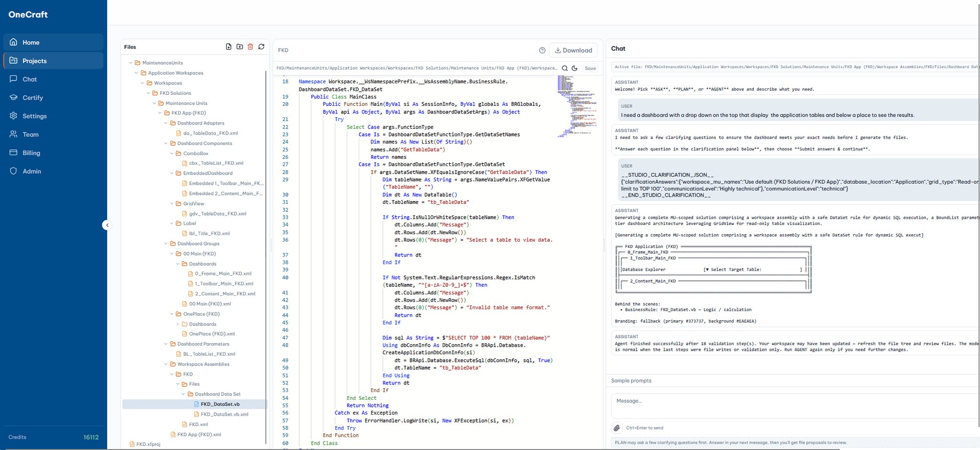Click the paperclip attach icon in chat
The height and width of the screenshot is (450, 980).
617,428
